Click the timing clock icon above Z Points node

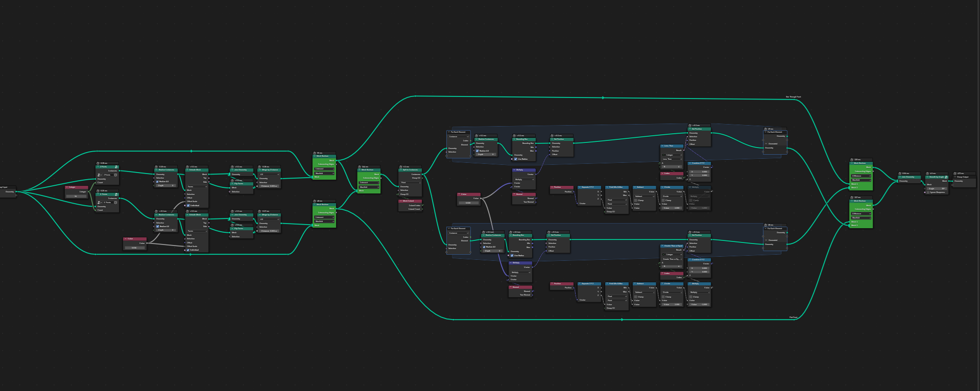[x=98, y=163]
